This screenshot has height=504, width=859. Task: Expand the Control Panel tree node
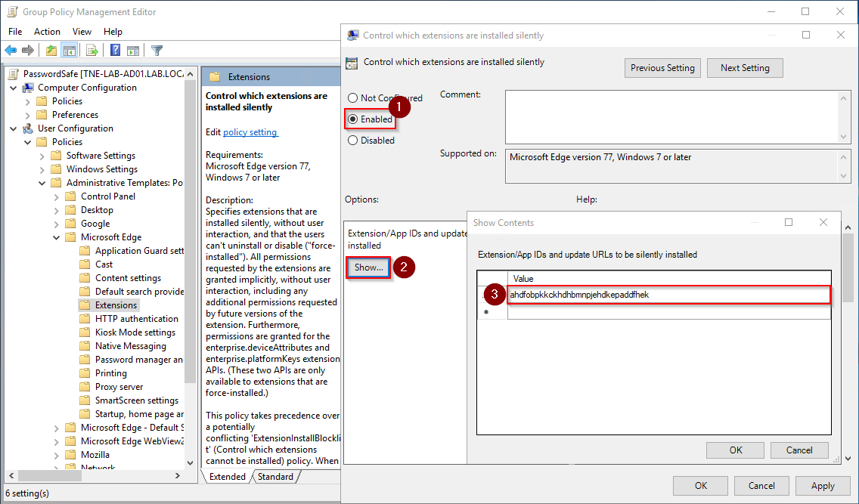click(x=57, y=196)
